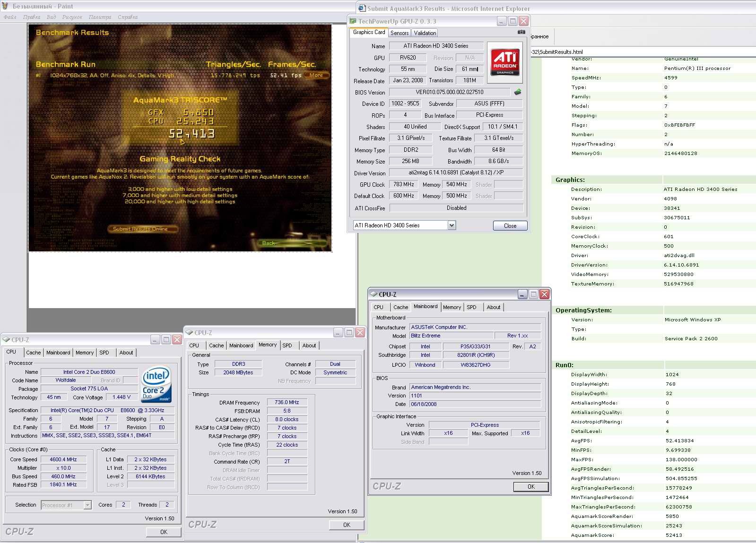
Task: Open the Вид menu in Paint
Action: [51, 17]
